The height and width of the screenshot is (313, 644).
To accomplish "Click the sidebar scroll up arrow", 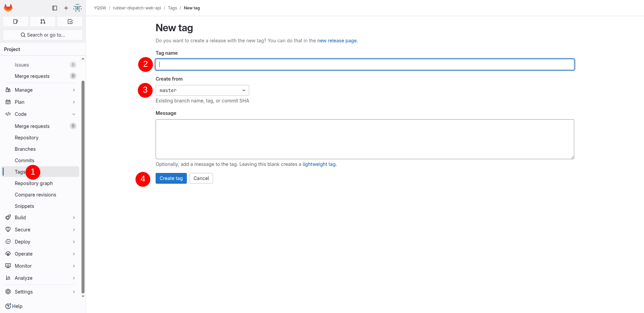I will (83, 59).
